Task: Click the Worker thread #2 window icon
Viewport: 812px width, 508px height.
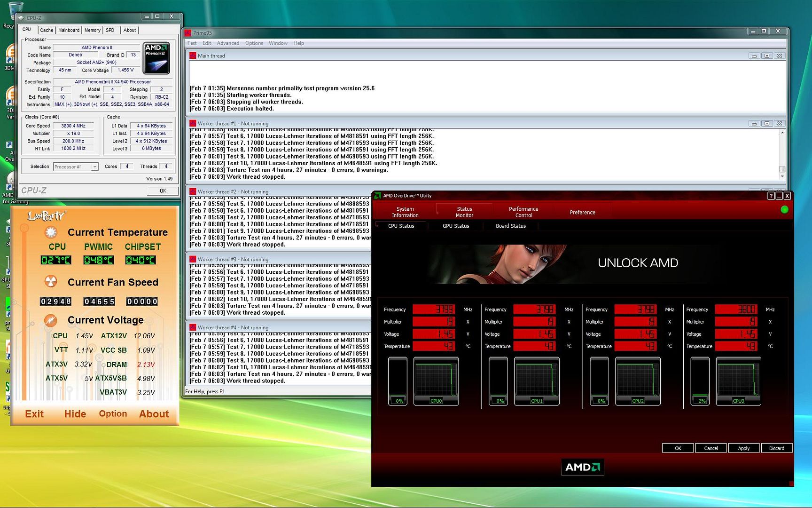Action: tap(193, 191)
